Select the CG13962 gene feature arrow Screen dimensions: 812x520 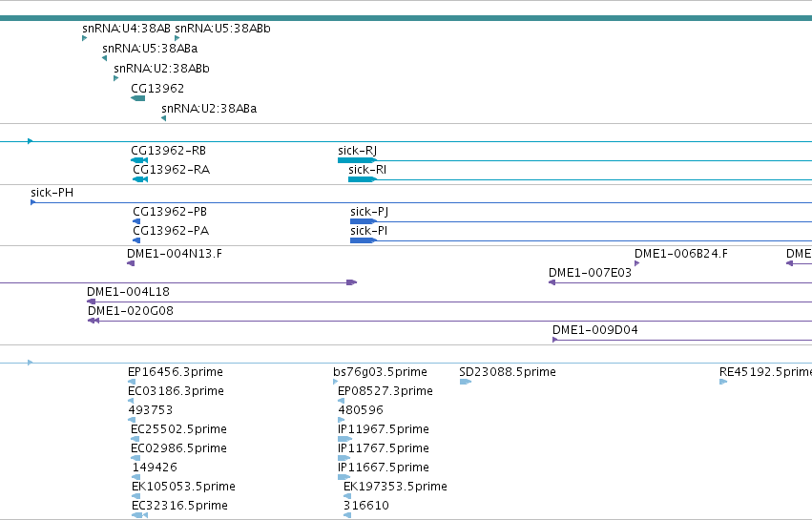click(x=137, y=98)
